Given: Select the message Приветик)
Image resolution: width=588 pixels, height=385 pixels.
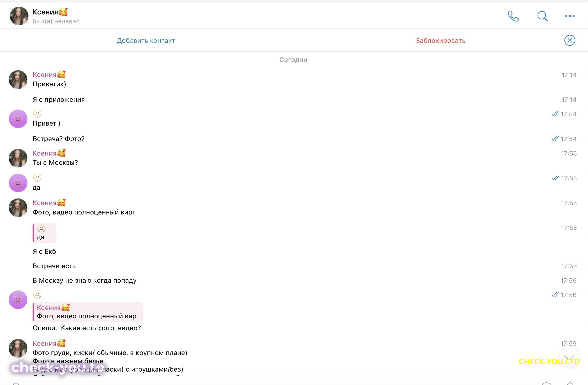Looking at the screenshot, I should click(x=49, y=84).
